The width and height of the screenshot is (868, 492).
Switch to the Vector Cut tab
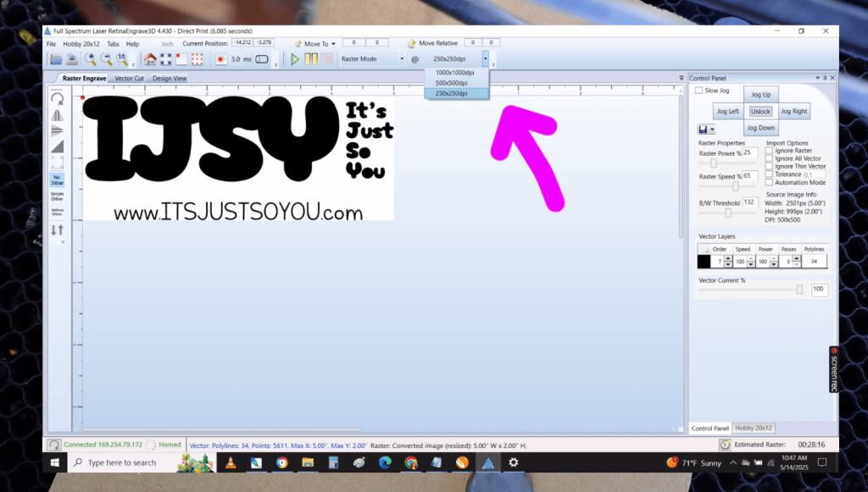pyautogui.click(x=129, y=78)
